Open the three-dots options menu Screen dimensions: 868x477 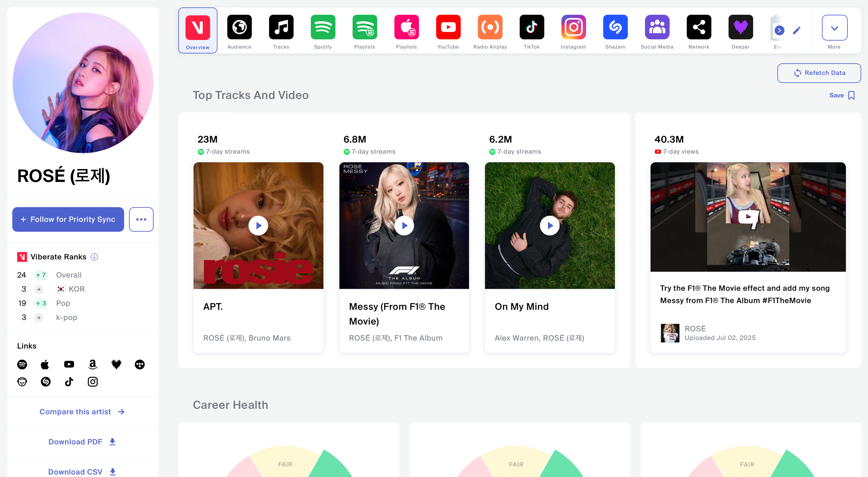141,219
